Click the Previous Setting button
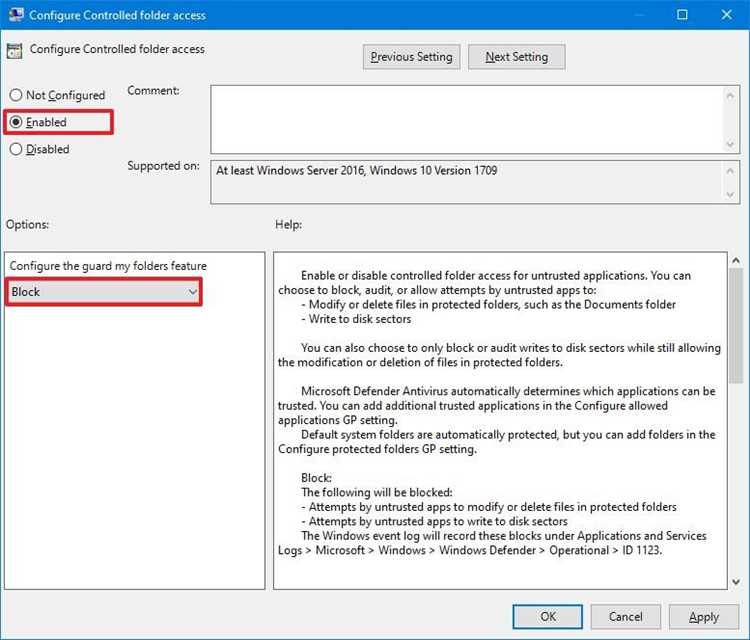 pos(411,57)
